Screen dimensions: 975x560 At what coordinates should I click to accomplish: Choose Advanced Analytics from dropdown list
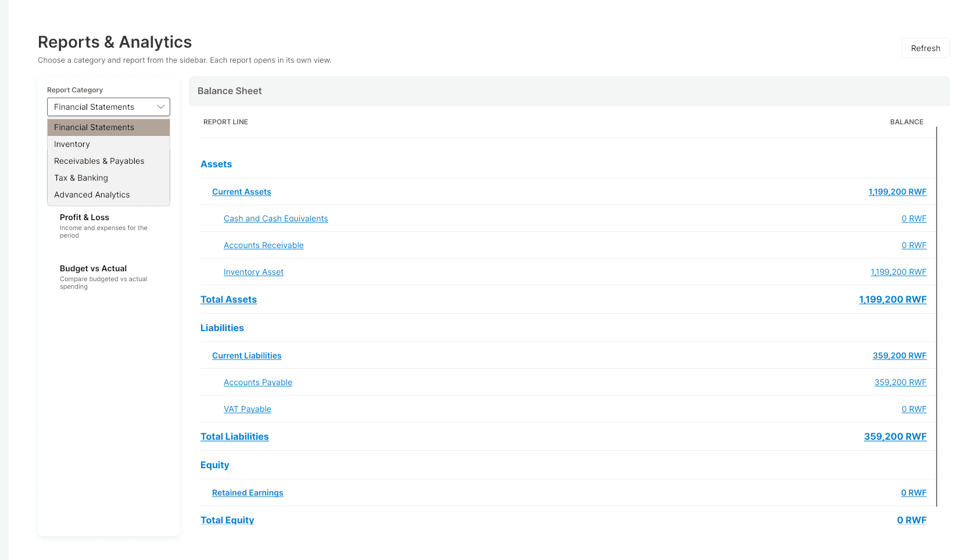pyautogui.click(x=109, y=195)
